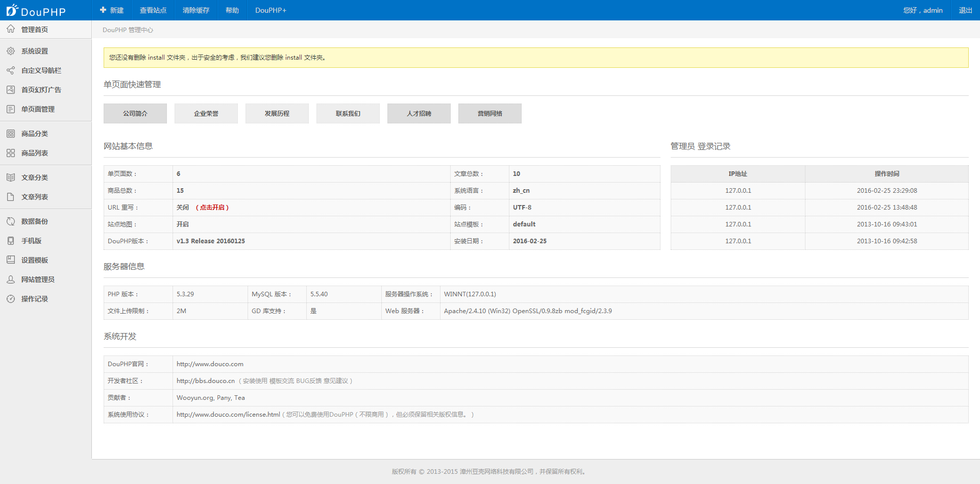Image resolution: width=980 pixels, height=484 pixels.
Task: Open 系统设置 via its gear icon
Action: point(11,51)
